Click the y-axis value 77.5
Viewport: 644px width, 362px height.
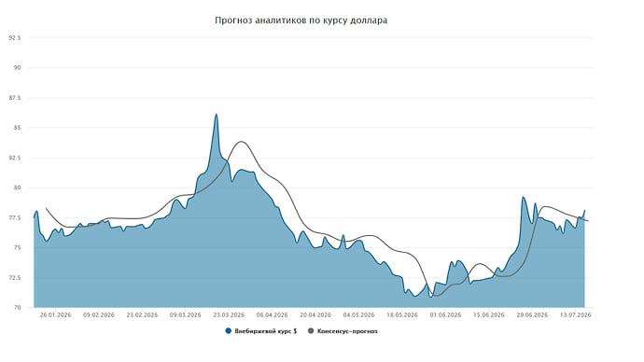(x=15, y=217)
